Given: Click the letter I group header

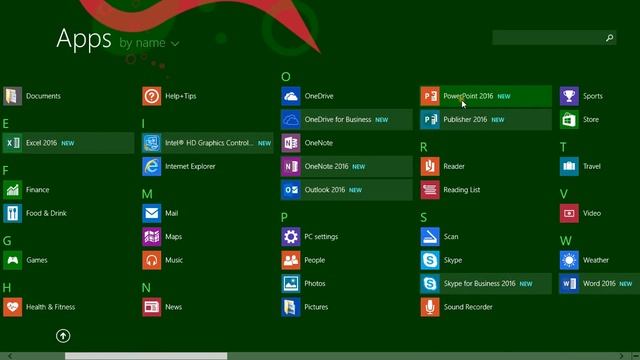Looking at the screenshot, I should coord(143,124).
